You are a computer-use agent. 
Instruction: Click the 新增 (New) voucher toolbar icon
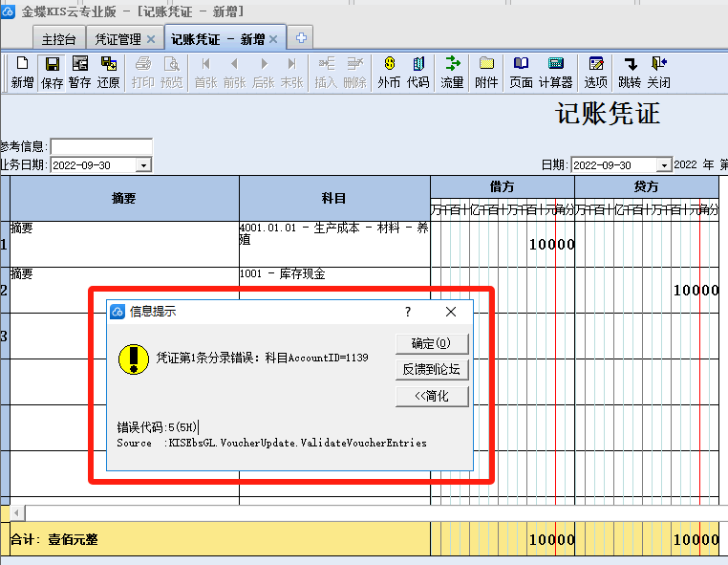[x=22, y=73]
